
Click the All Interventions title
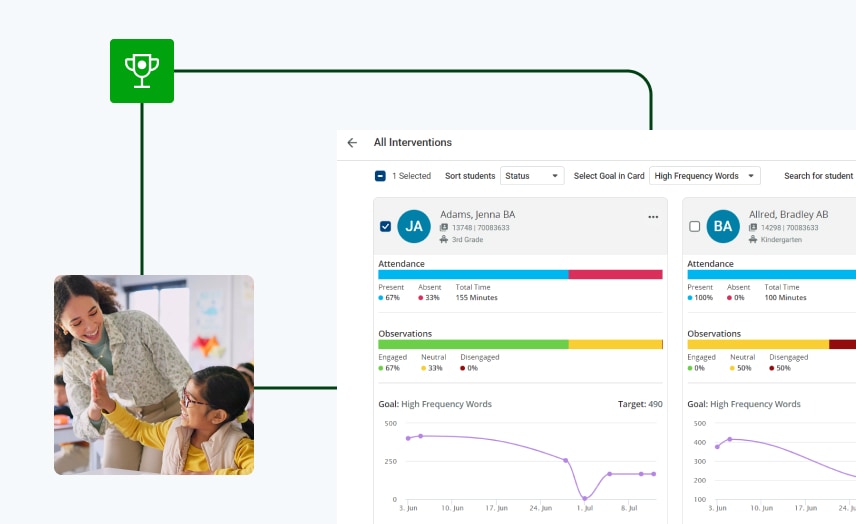pyautogui.click(x=413, y=142)
